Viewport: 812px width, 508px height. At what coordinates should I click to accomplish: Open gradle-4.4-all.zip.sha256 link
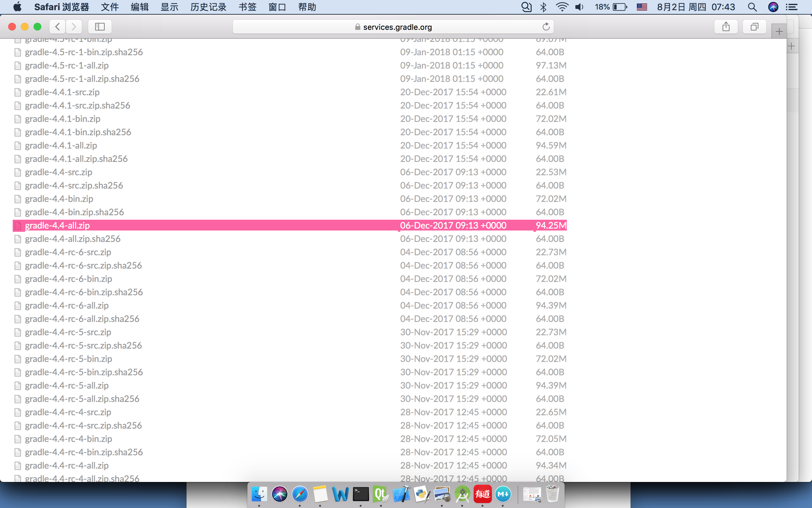pos(72,239)
